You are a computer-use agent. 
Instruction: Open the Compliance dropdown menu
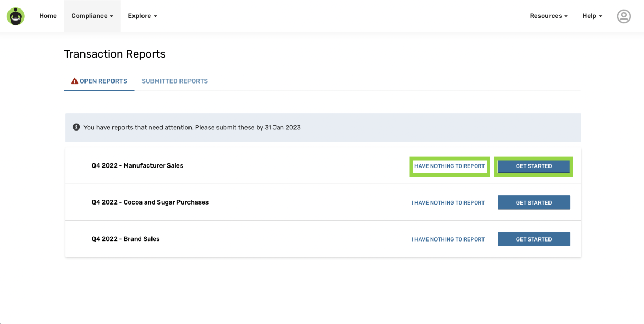pos(92,16)
